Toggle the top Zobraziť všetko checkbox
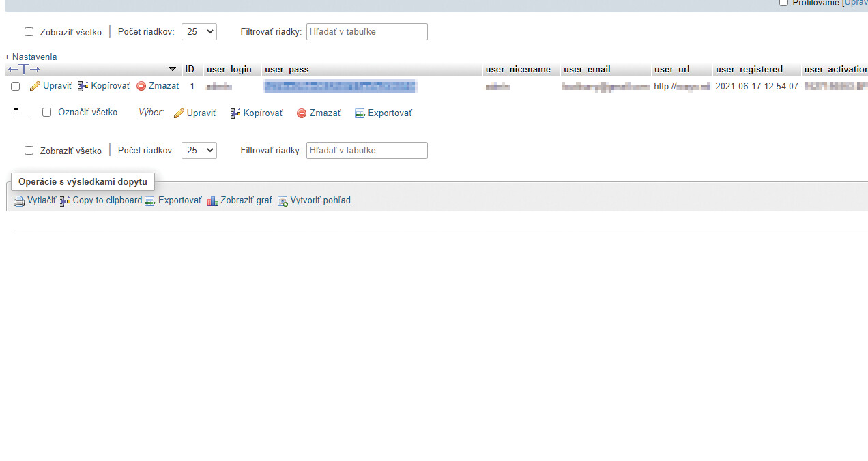 [x=29, y=32]
